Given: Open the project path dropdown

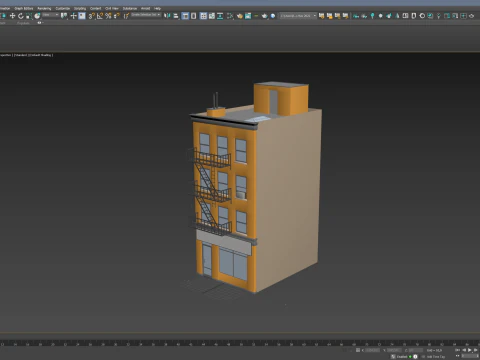Looking at the screenshot, I should 298,16.
